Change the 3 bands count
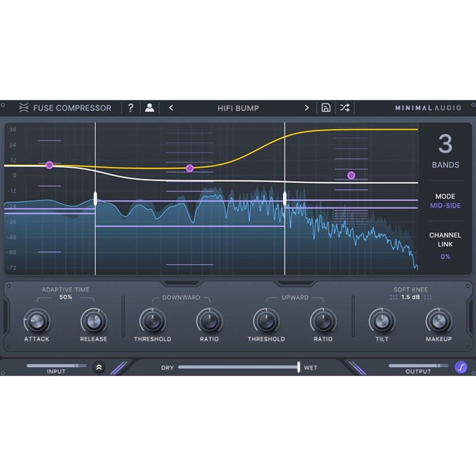This screenshot has width=476, height=476. click(x=445, y=144)
